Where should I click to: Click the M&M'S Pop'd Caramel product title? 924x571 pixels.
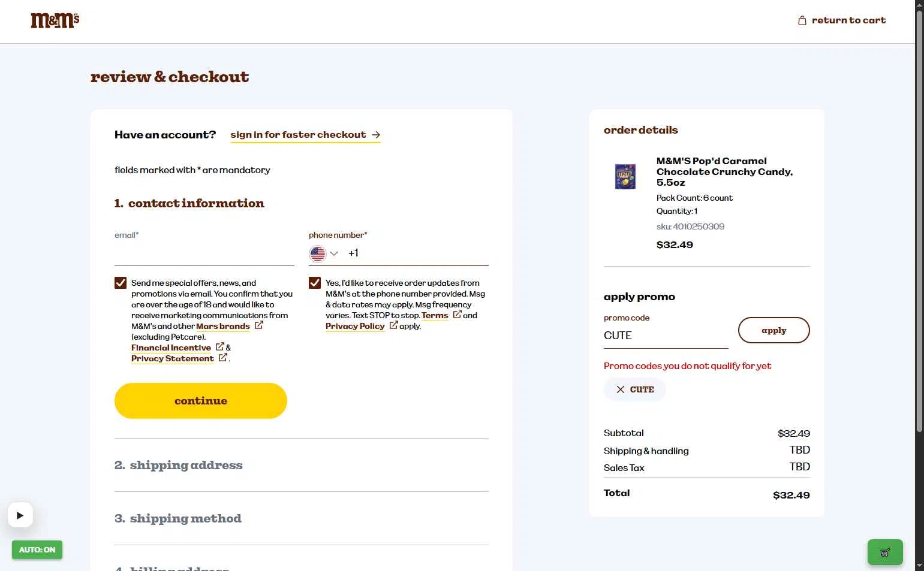click(x=724, y=172)
